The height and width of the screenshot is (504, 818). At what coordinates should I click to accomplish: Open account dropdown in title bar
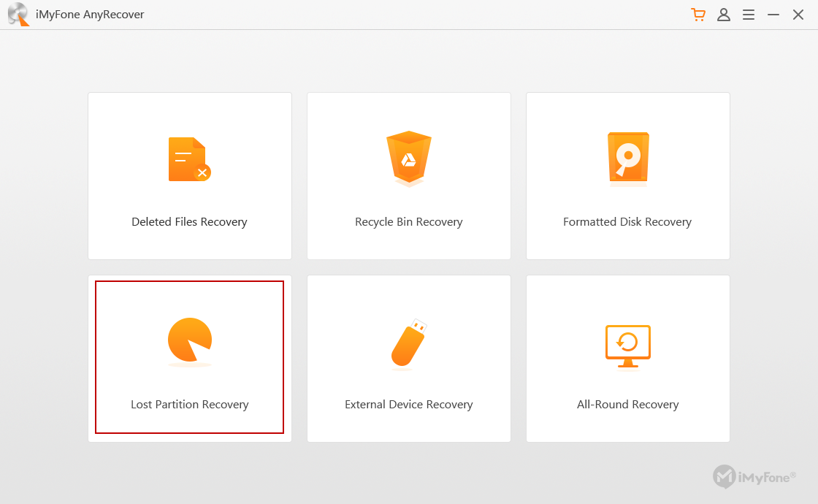723,15
